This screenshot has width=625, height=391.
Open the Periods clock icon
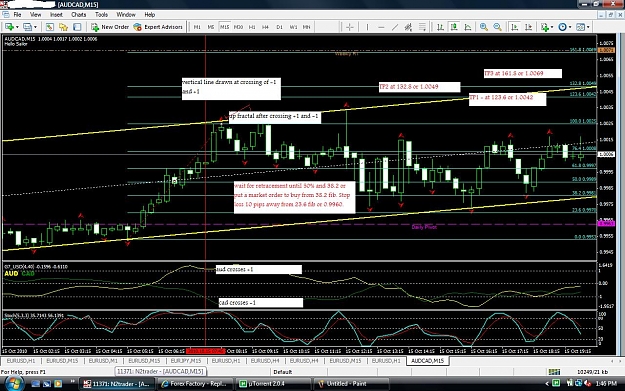point(562,27)
